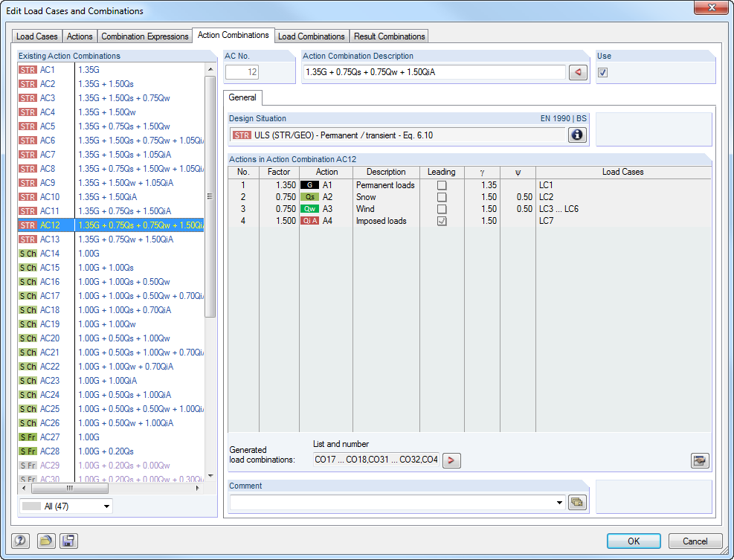Toggle Leading checkbox for Permanent loads

coord(442,185)
